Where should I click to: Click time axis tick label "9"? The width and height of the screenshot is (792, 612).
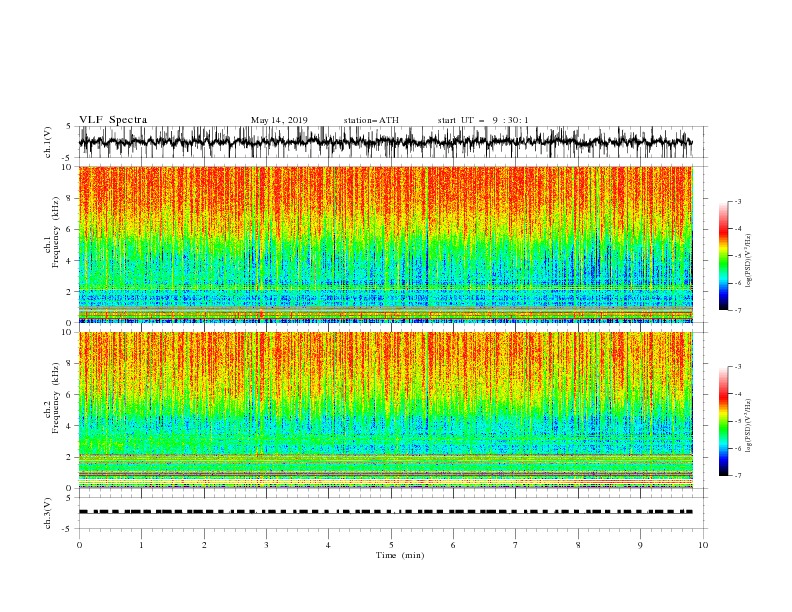point(640,545)
